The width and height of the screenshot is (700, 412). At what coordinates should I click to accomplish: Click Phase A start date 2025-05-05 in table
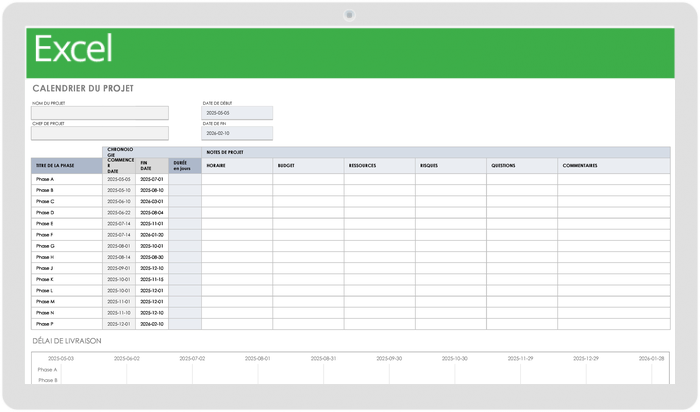tap(119, 179)
